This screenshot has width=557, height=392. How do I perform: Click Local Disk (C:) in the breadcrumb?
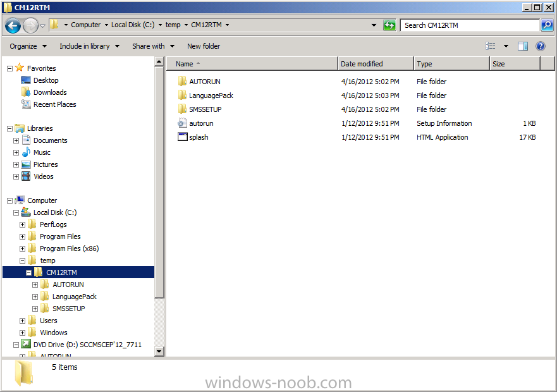(133, 25)
